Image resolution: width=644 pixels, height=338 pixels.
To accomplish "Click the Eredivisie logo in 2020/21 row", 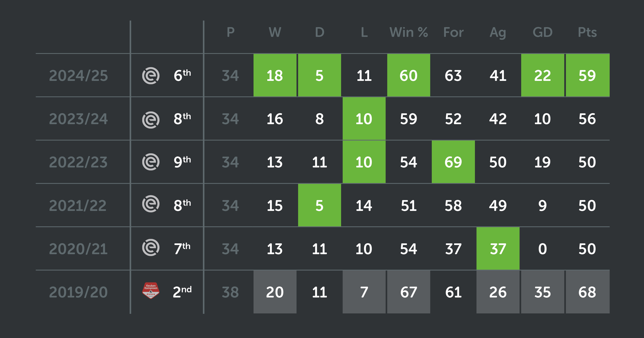I will point(151,247).
